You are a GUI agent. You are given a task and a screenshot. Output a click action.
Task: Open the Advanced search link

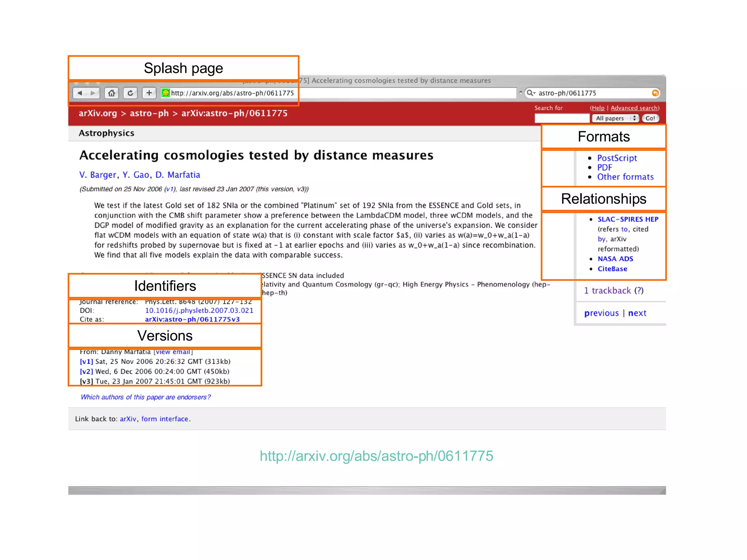tap(634, 108)
